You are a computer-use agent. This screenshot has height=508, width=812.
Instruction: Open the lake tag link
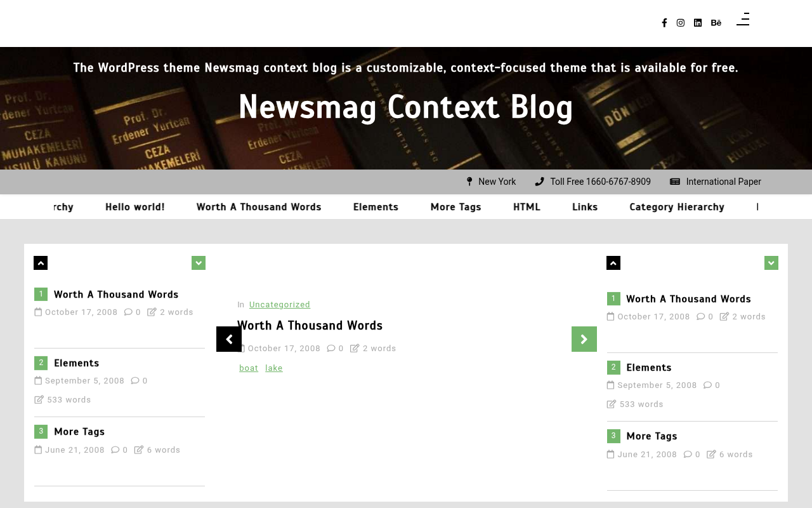coord(274,368)
